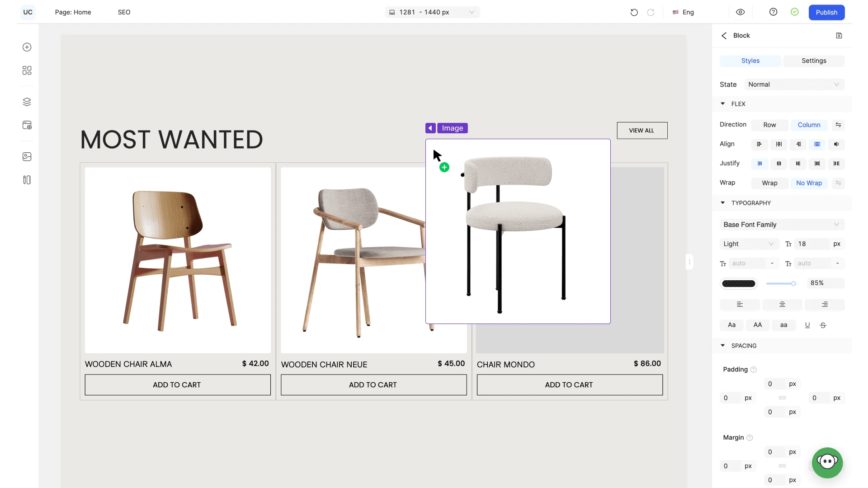Click the layers/components panel icon
This screenshot has height=488, width=868.
27,102
